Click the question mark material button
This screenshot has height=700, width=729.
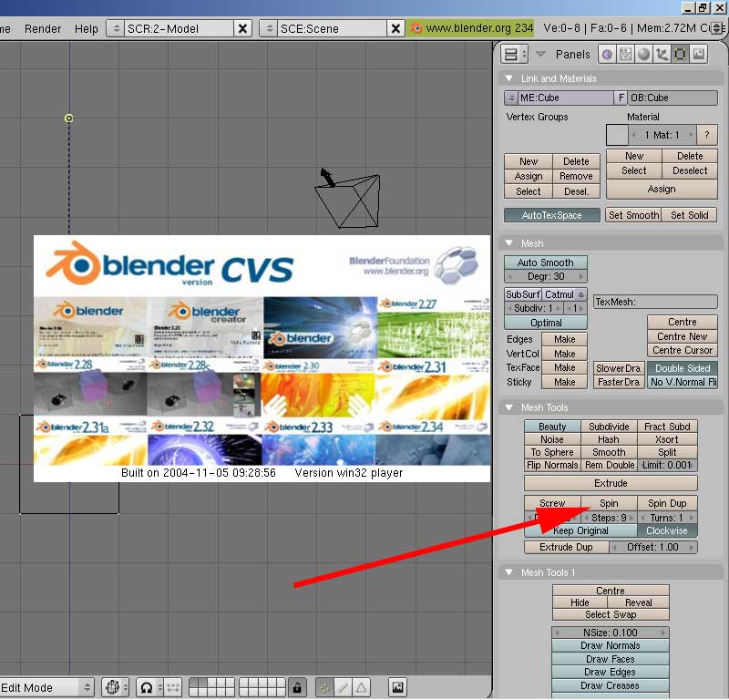click(707, 135)
